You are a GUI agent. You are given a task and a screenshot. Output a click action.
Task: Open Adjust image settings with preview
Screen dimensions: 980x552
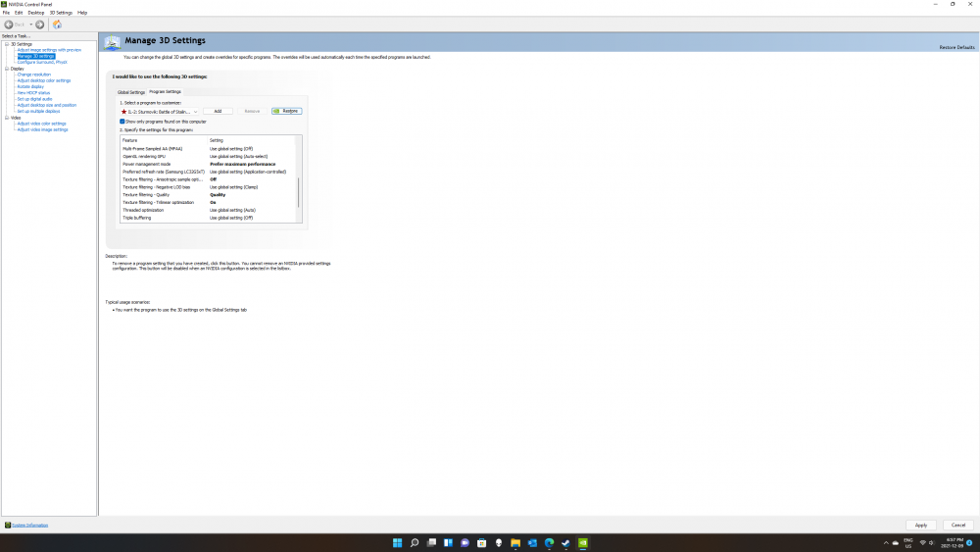point(49,50)
